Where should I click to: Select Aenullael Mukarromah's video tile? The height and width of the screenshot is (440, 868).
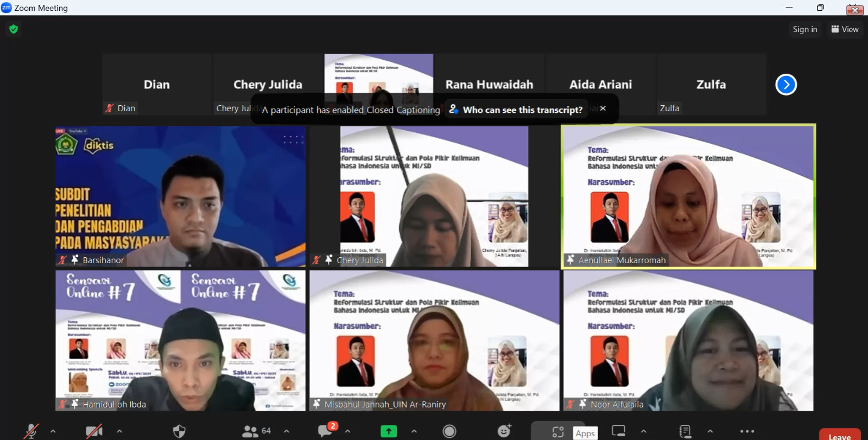[688, 196]
